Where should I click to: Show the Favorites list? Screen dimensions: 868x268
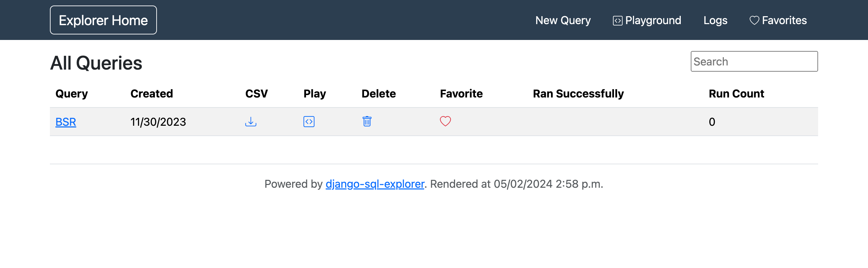(x=778, y=20)
